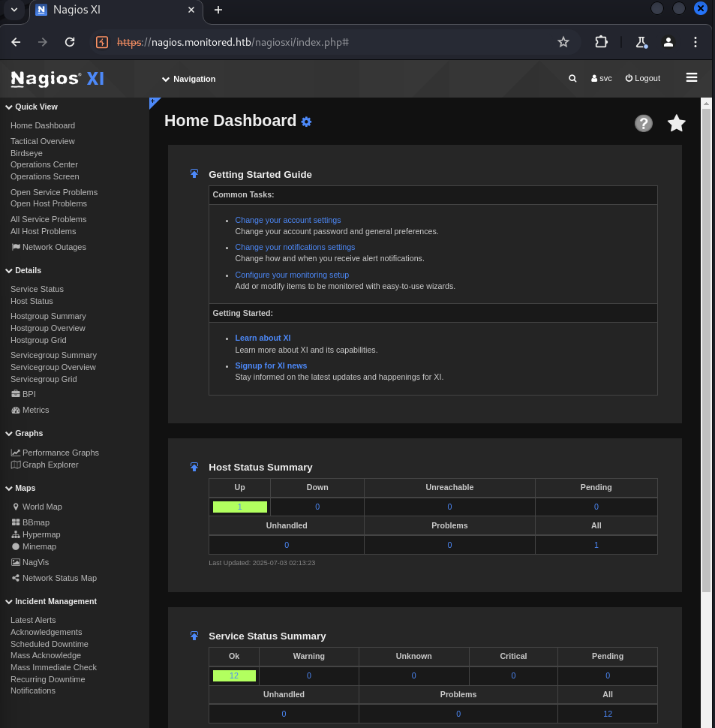Click the pin icon beside Host Status Summary
This screenshot has width=715, height=728.
click(194, 467)
